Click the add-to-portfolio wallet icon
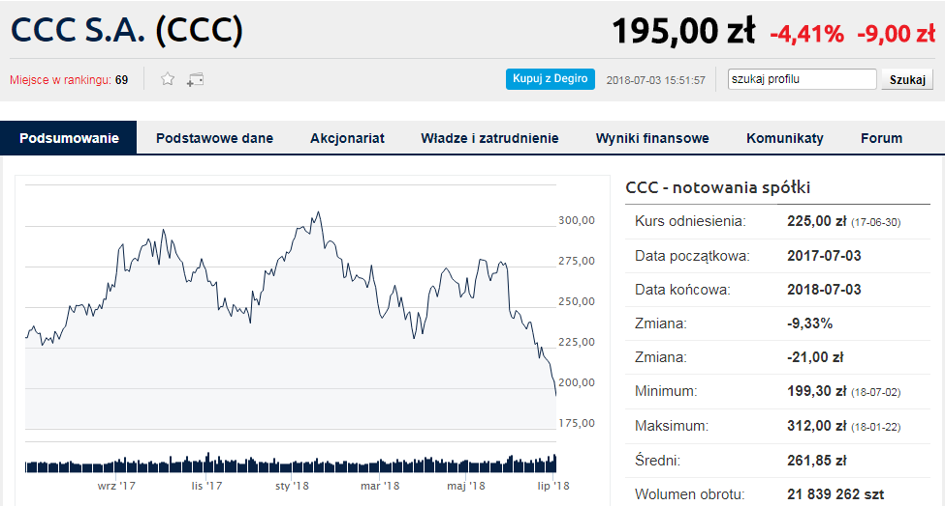This screenshot has height=506, width=945. click(195, 80)
